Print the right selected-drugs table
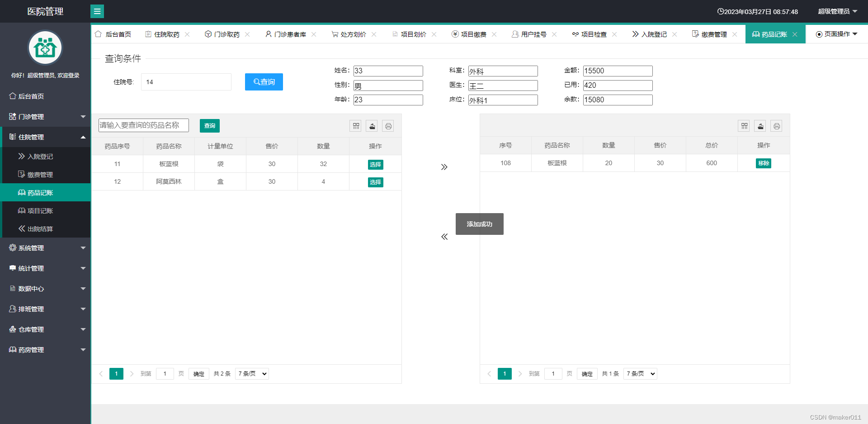Screen dimensions: 868x424 pos(777,126)
